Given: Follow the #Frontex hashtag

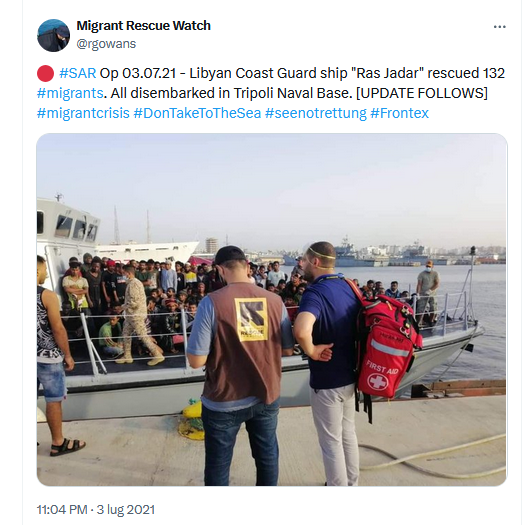Looking at the screenshot, I should (400, 113).
